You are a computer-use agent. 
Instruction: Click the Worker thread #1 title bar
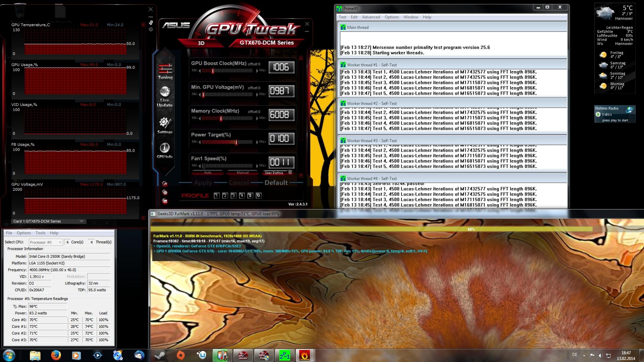pos(452,65)
